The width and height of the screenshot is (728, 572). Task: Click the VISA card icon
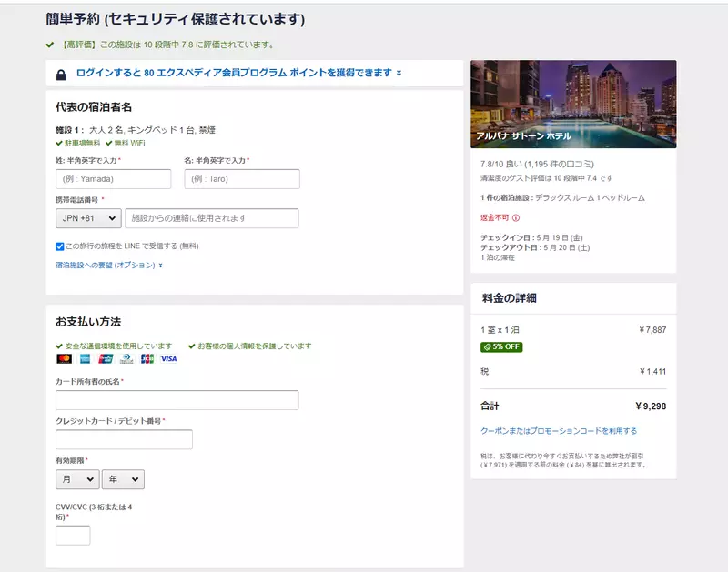(168, 358)
